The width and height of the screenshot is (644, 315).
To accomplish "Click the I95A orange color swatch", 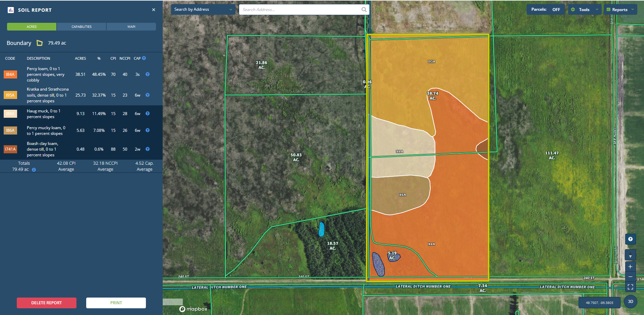I will coord(10,95).
